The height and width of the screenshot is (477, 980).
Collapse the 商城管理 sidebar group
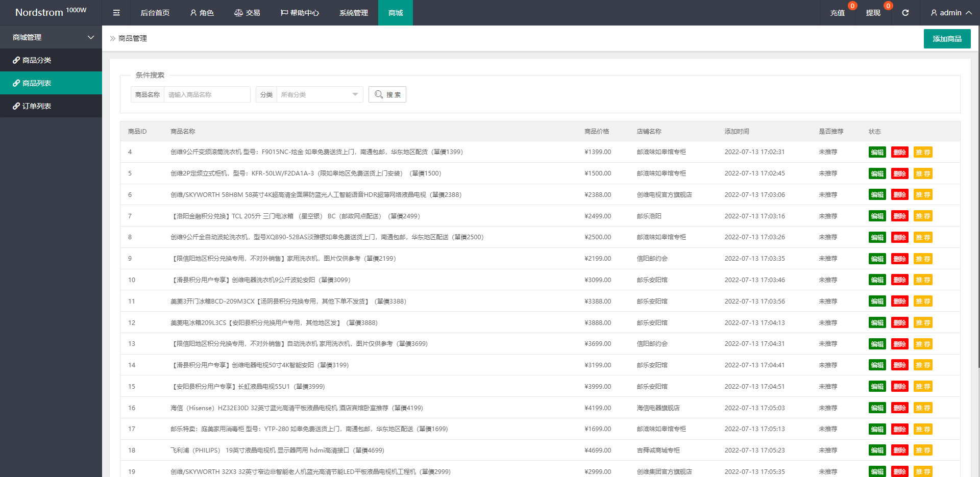[51, 37]
